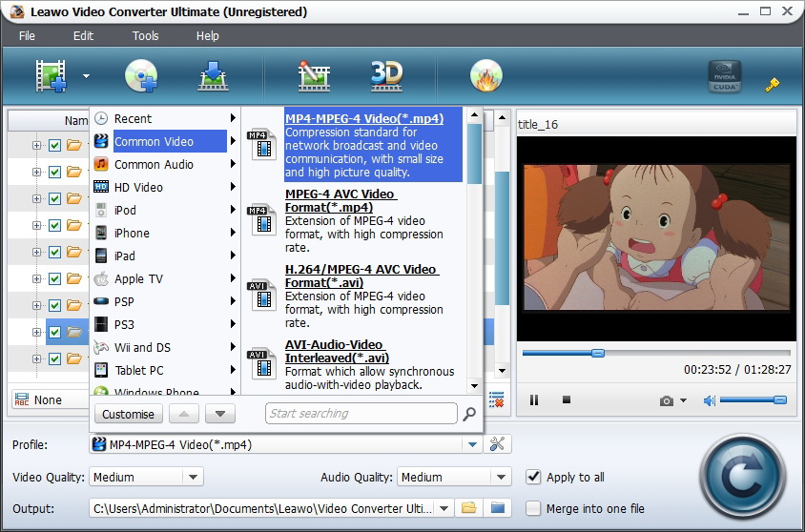Select the MPEG-4 AVC Video format icon
Image resolution: width=805 pixels, height=532 pixels.
[262, 219]
